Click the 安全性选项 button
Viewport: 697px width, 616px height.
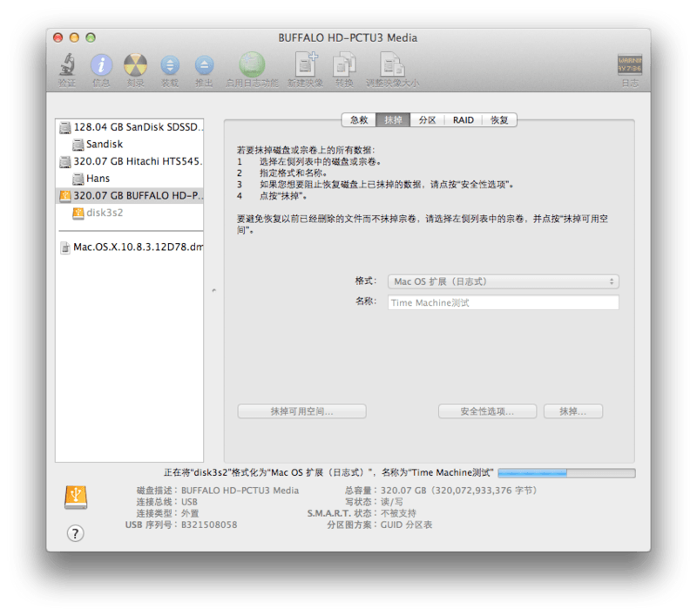point(487,411)
